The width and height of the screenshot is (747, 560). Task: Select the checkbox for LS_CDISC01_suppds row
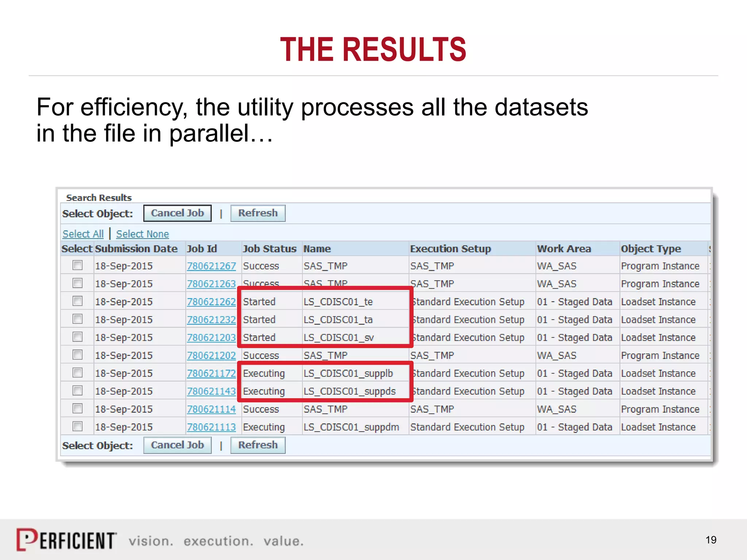78,390
